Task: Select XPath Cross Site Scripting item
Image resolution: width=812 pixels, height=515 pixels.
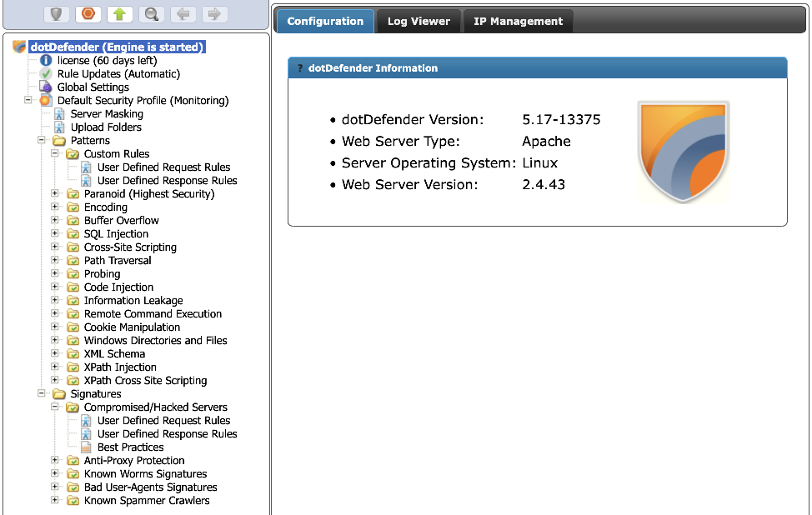Action: pos(146,381)
